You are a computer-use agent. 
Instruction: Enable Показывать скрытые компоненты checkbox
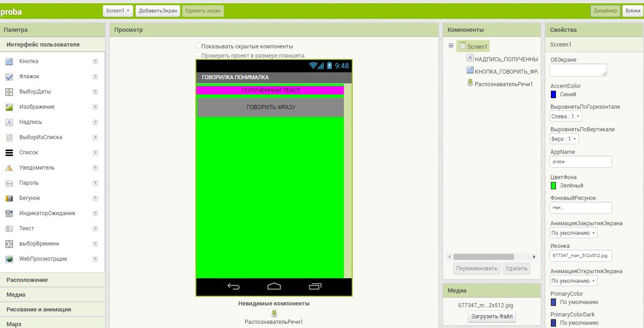pos(198,46)
